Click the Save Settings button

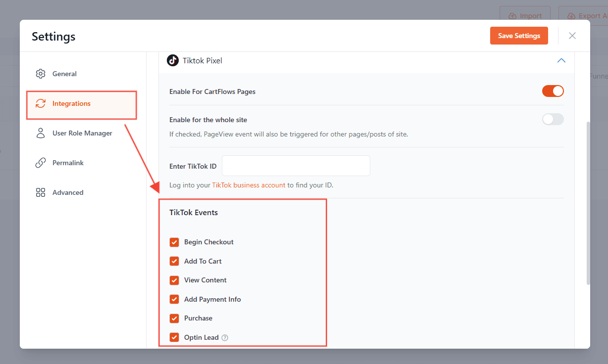click(x=519, y=36)
